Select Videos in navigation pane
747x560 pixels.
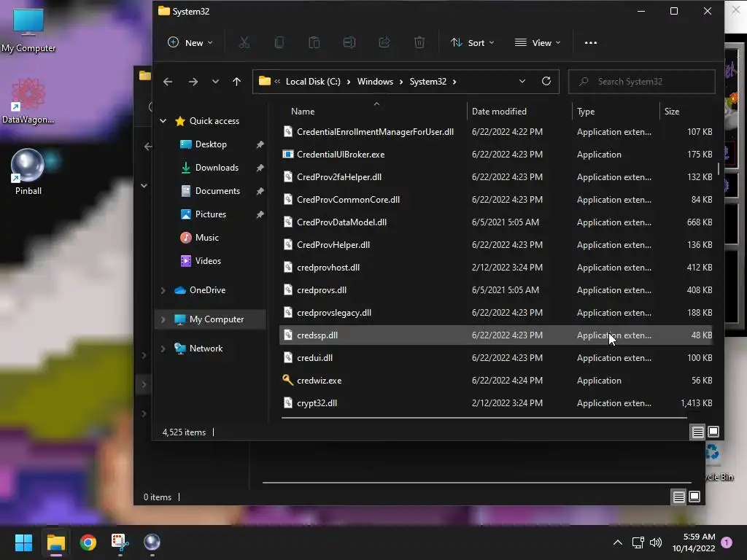[x=208, y=261]
